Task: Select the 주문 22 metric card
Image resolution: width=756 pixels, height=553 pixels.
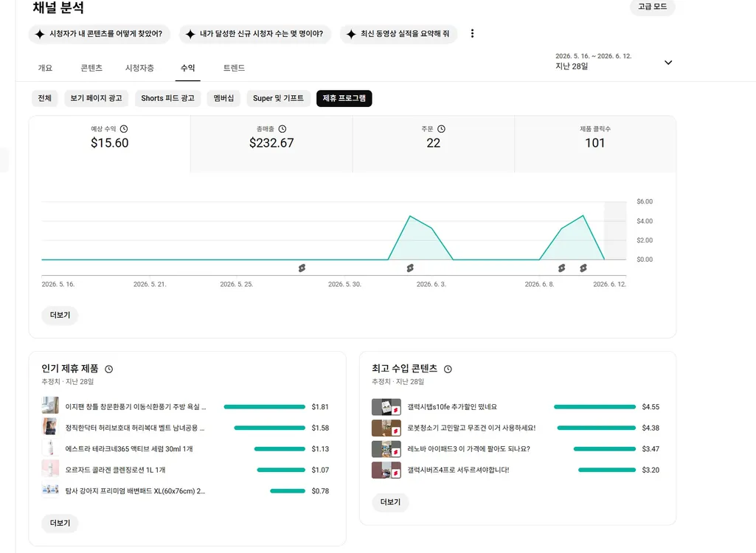Action: coord(434,144)
